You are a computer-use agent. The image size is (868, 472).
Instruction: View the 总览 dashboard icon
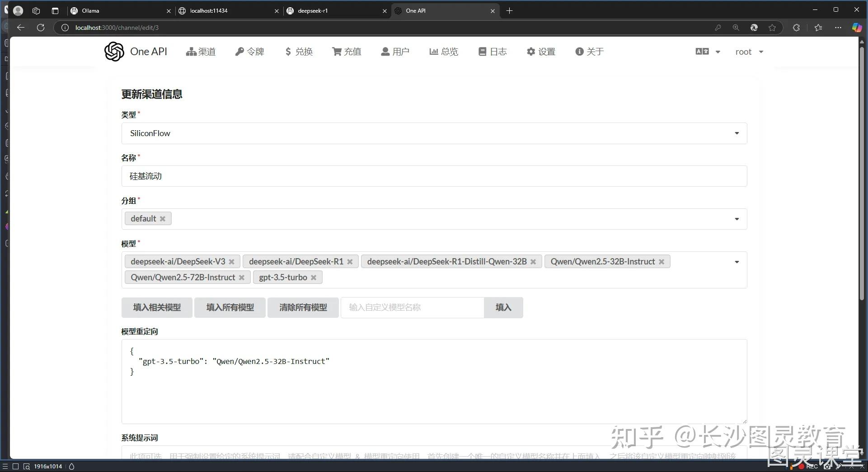[434, 51]
